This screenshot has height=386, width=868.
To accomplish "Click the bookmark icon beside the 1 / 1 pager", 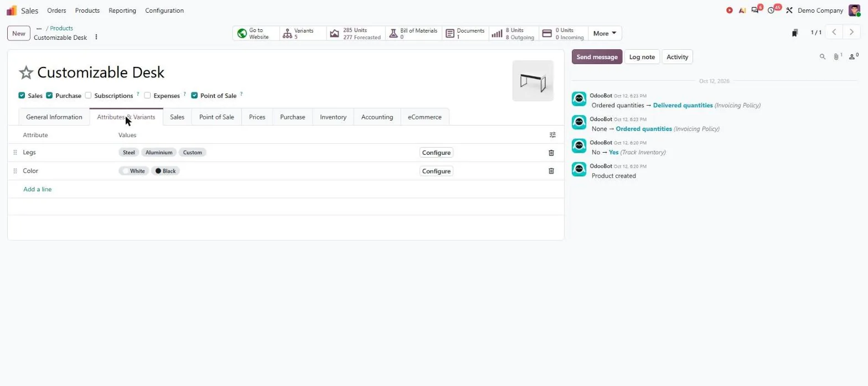I will click(795, 33).
